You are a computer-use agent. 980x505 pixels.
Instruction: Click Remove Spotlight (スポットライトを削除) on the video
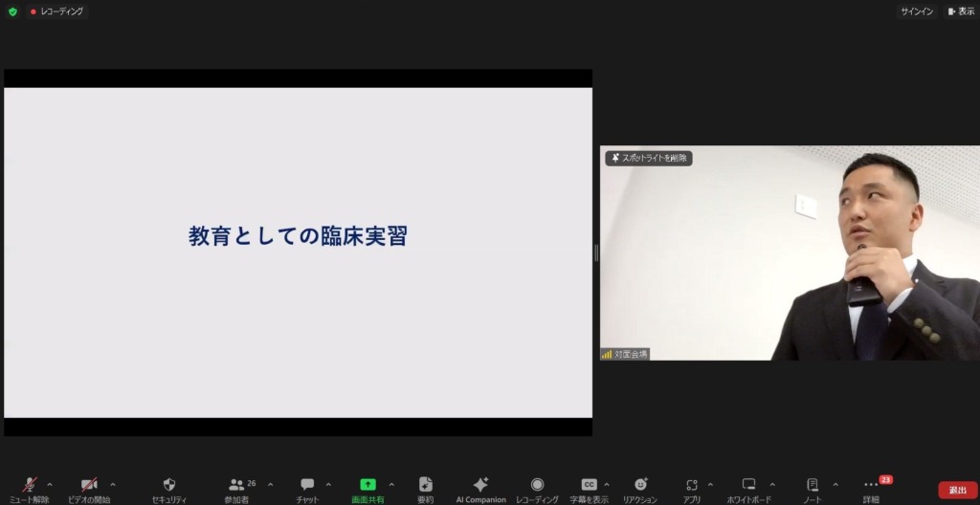pyautogui.click(x=649, y=158)
